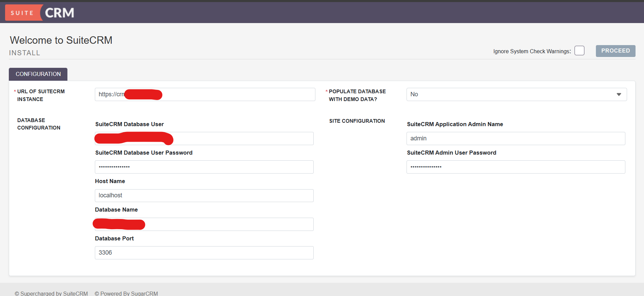Click the 'SITE CONFIGURATION' section label

(357, 121)
